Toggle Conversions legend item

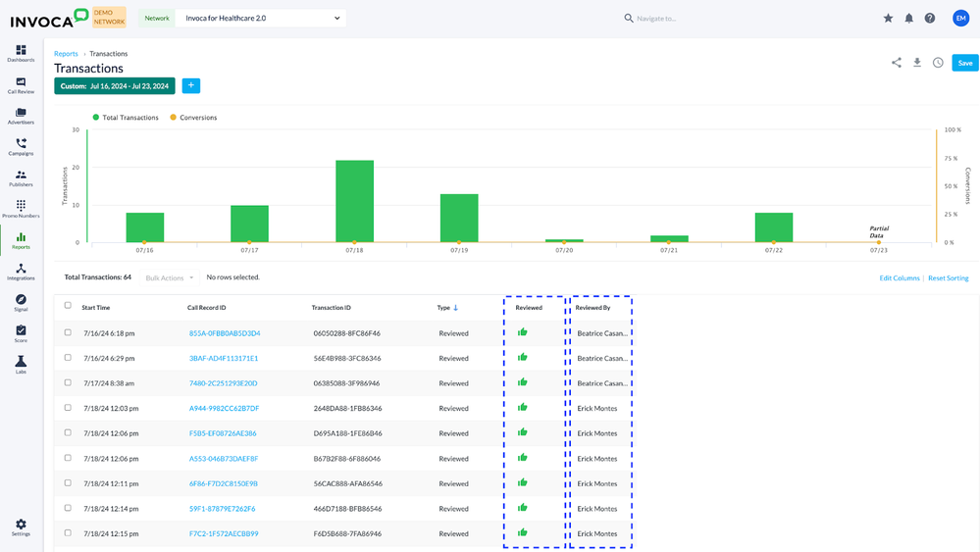pyautogui.click(x=194, y=118)
